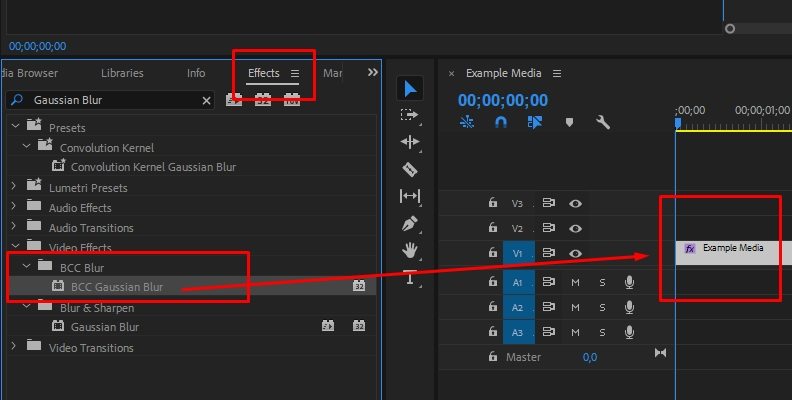Image resolution: width=792 pixels, height=400 pixels.
Task: Open Timeline Display Settings wrench
Action: click(x=603, y=122)
